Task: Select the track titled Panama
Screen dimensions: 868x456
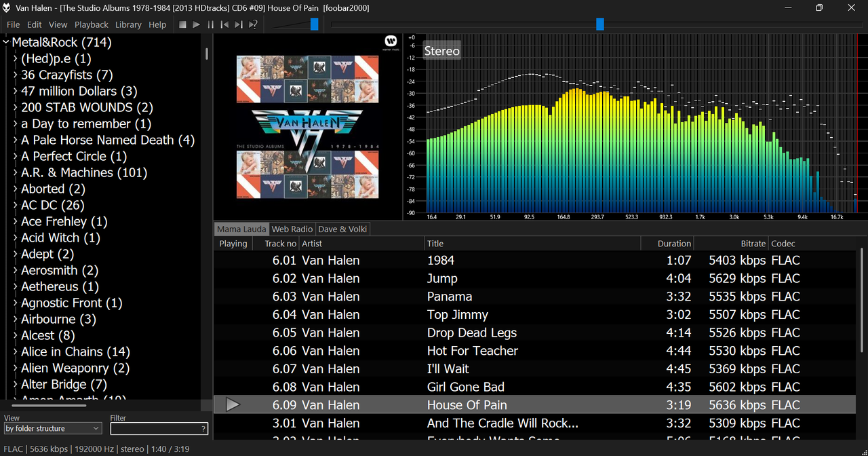Action: [x=450, y=297]
